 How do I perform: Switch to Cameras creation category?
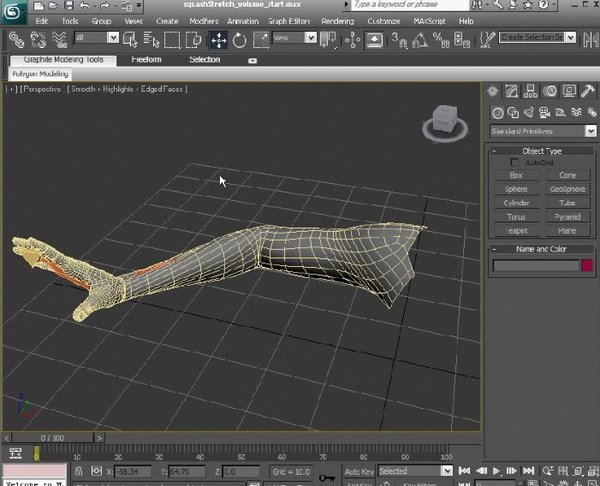click(x=544, y=112)
